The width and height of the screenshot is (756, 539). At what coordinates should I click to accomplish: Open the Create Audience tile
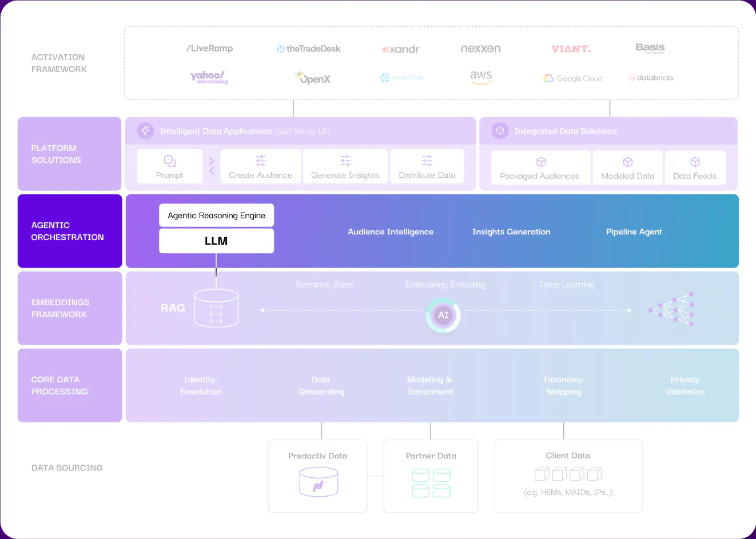261,166
